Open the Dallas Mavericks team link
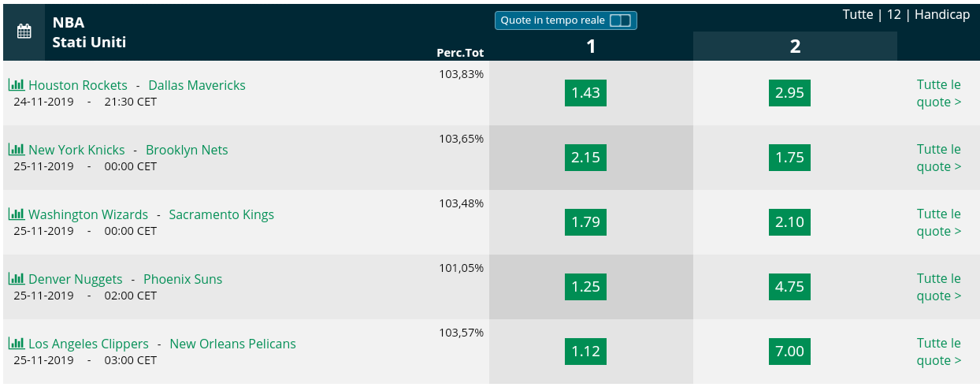 point(197,85)
